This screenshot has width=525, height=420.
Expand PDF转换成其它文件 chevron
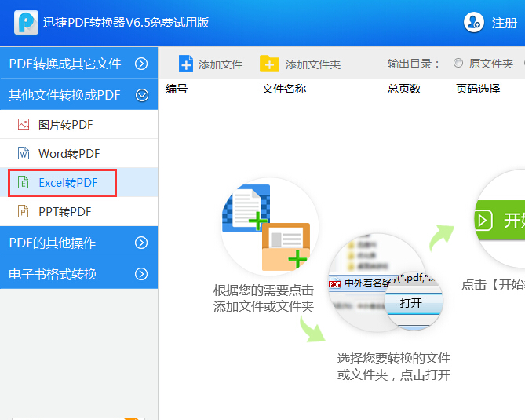[x=141, y=64]
